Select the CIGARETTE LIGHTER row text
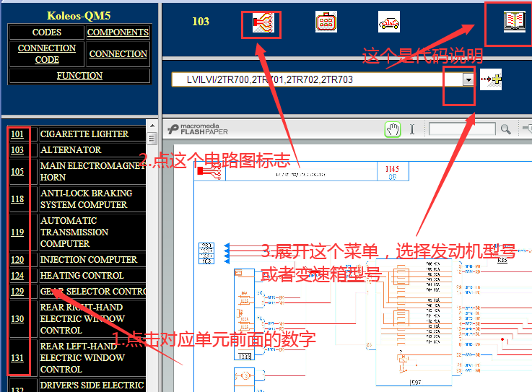Image resolution: width=532 pixels, height=392 pixels. [x=84, y=134]
